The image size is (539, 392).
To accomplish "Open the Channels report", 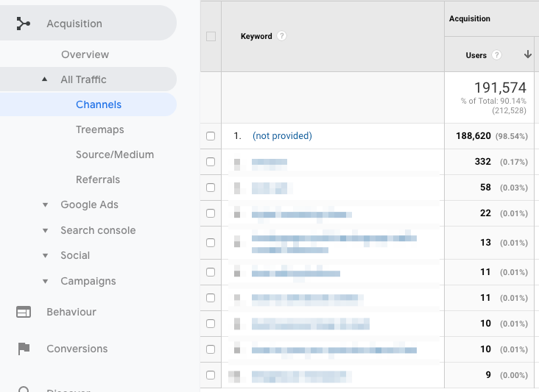I will pyautogui.click(x=88, y=104).
